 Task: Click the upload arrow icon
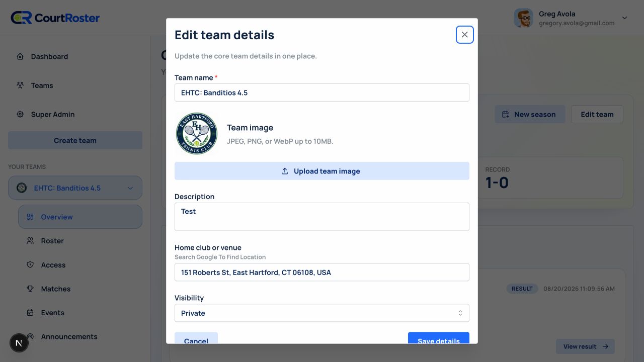(x=285, y=171)
